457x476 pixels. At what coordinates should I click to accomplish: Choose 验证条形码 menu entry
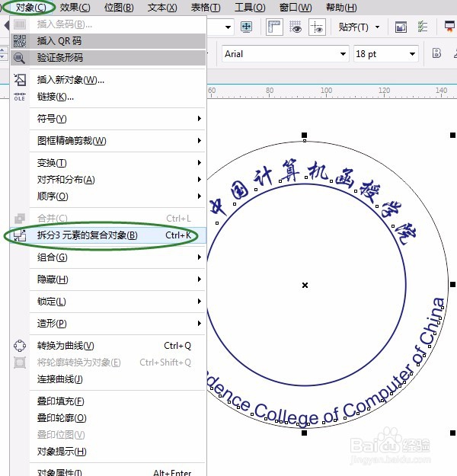point(108,58)
